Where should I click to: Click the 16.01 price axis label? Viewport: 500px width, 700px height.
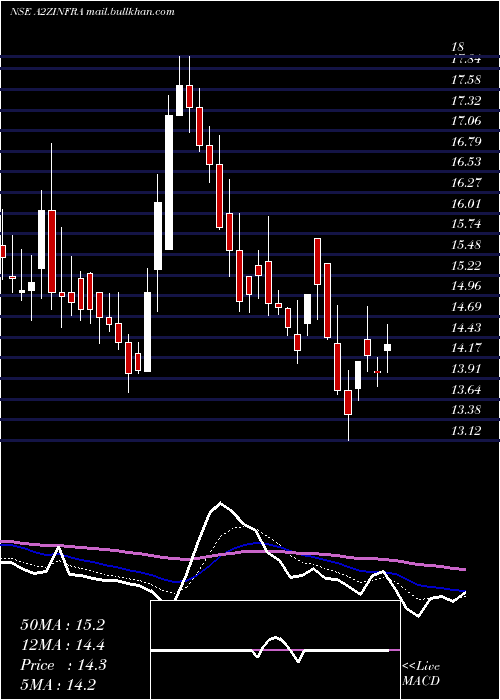click(466, 204)
